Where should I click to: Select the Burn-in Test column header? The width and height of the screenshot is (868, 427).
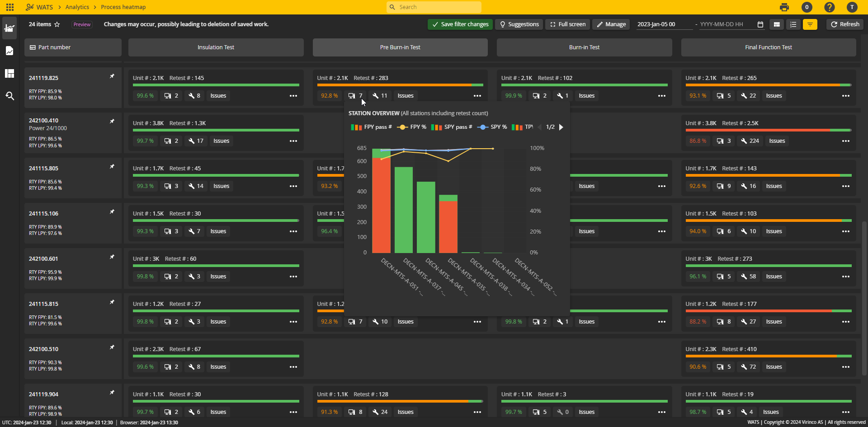(x=584, y=47)
